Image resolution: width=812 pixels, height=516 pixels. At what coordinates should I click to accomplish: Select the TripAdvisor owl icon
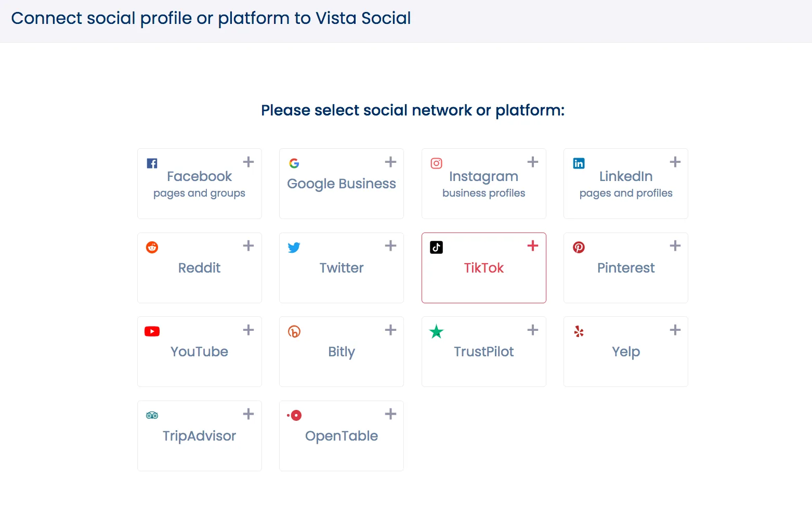[x=152, y=415]
